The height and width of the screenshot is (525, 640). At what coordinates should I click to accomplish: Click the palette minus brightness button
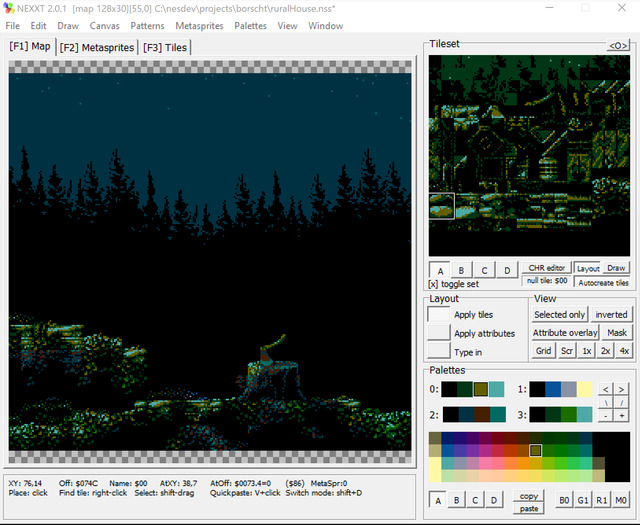point(606,416)
